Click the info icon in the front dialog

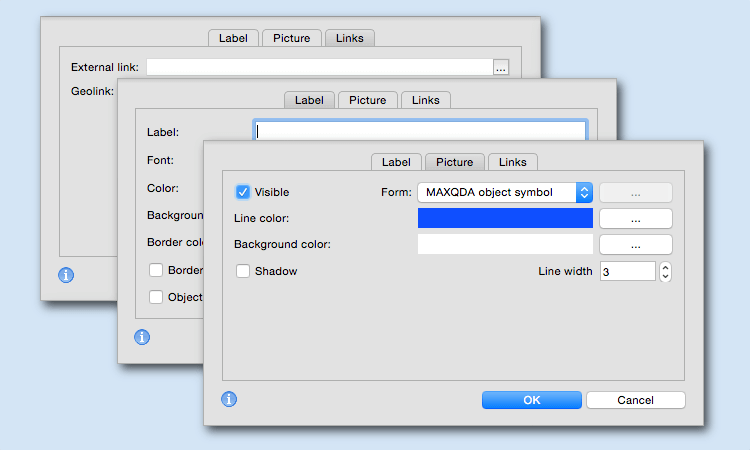click(x=229, y=399)
